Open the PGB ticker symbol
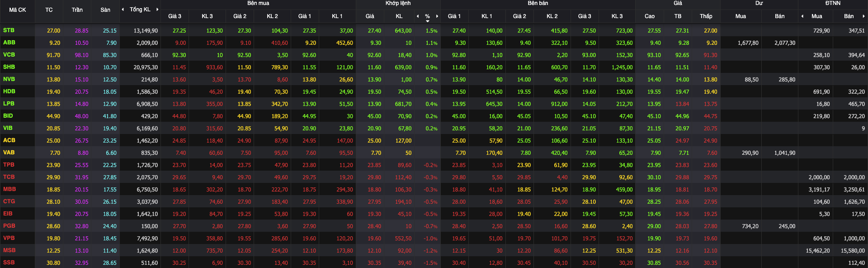 [9, 226]
